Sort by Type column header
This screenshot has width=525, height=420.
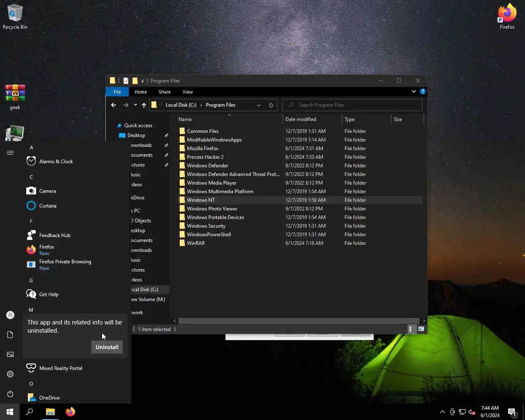click(367, 119)
